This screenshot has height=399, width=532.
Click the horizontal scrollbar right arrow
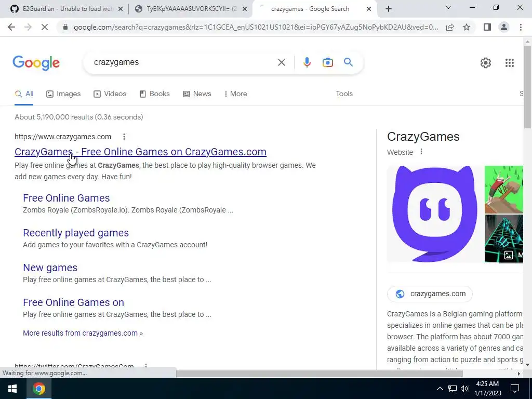[x=519, y=374]
